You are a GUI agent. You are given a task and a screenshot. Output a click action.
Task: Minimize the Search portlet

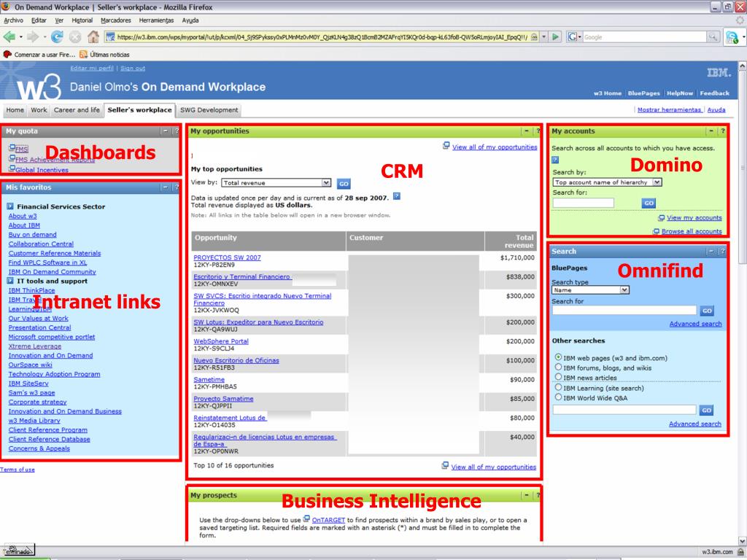pyautogui.click(x=711, y=252)
